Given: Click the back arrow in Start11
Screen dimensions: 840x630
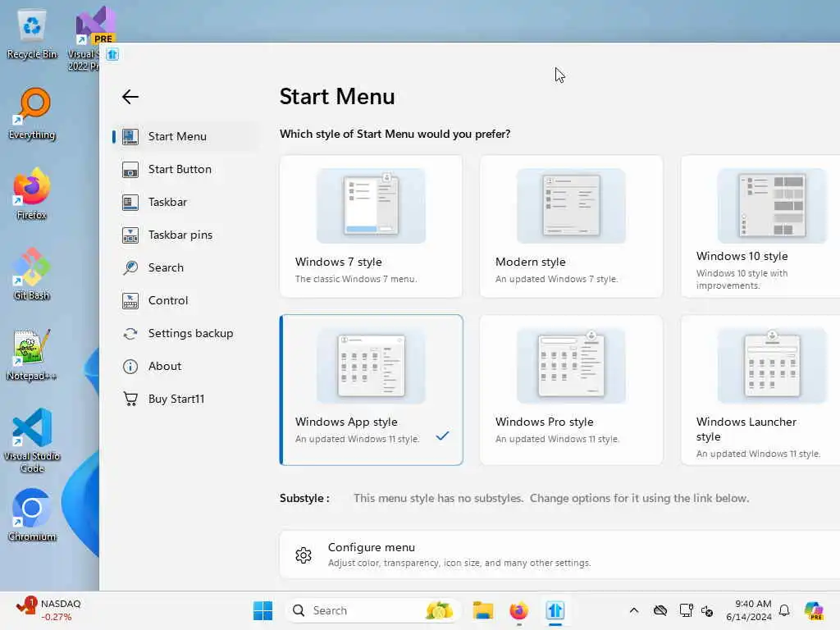Looking at the screenshot, I should 130,97.
